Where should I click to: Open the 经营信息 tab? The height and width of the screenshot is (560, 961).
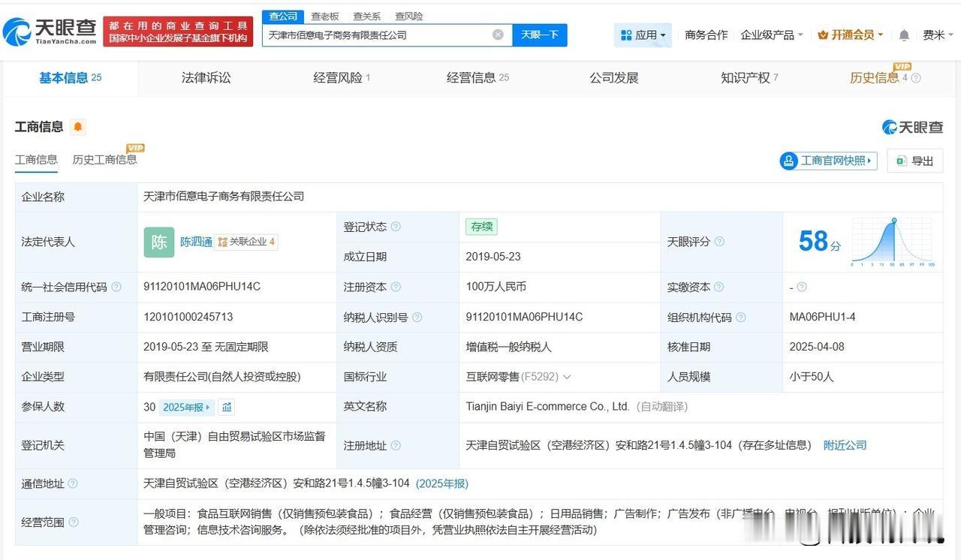477,78
